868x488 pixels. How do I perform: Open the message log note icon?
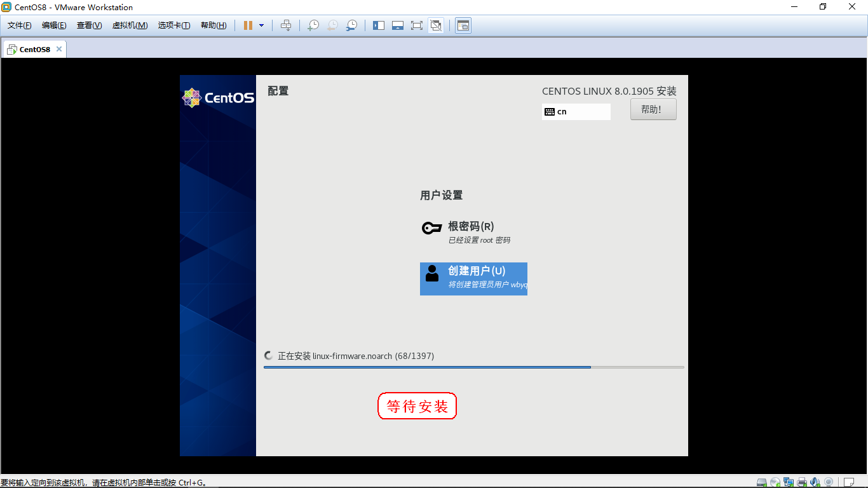[x=849, y=482]
